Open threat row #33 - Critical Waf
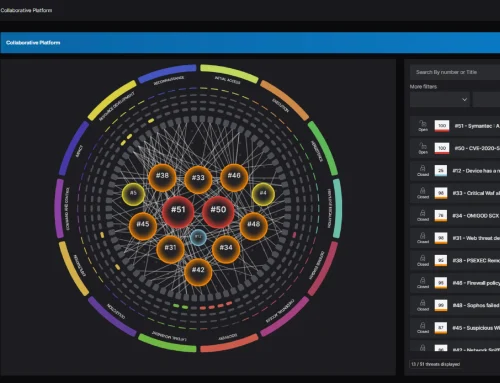This screenshot has height=383, width=500. (x=455, y=193)
